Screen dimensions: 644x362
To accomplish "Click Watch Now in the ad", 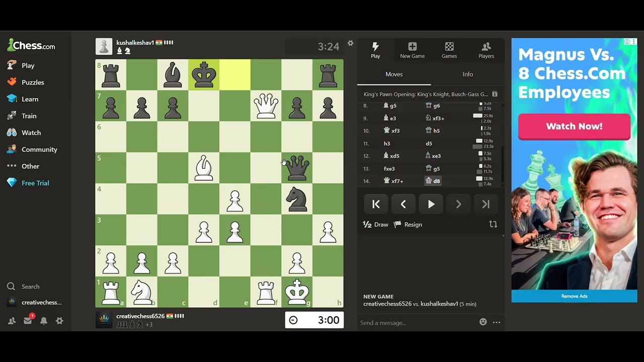I will click(574, 126).
